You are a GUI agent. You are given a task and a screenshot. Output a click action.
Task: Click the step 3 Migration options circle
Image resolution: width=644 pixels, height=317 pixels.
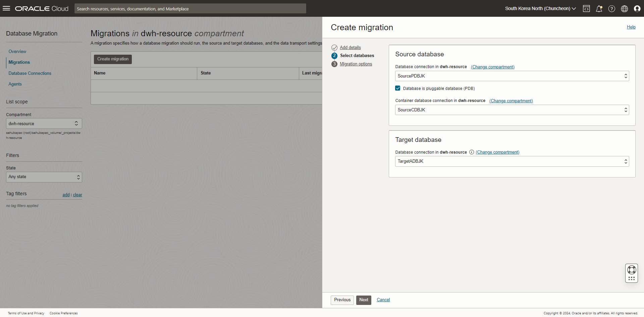coord(334,64)
